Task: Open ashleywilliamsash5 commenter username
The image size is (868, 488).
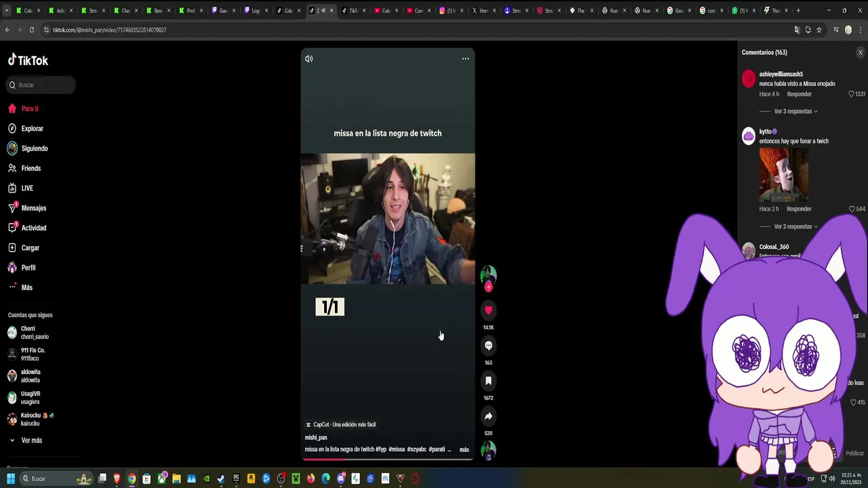Action: tap(781, 74)
